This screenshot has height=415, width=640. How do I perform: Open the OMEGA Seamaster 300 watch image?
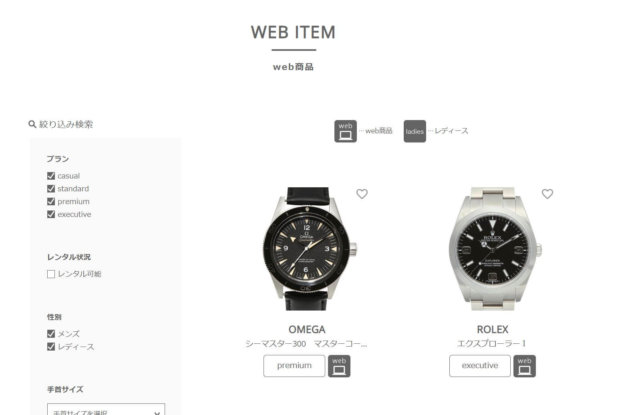tap(309, 249)
